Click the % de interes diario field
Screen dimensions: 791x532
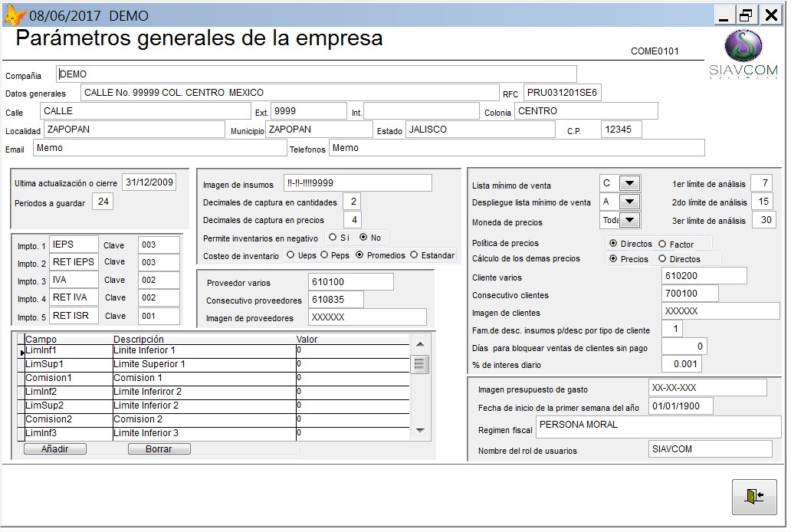(681, 364)
